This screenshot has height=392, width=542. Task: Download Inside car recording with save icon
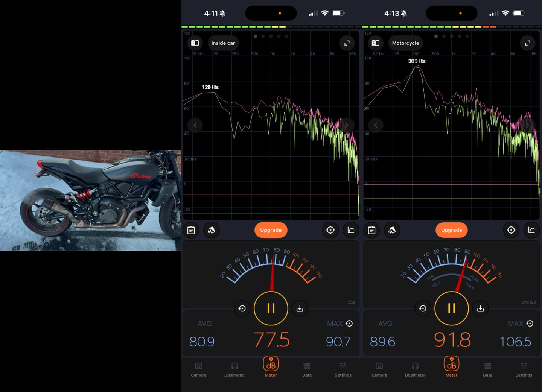[300, 308]
